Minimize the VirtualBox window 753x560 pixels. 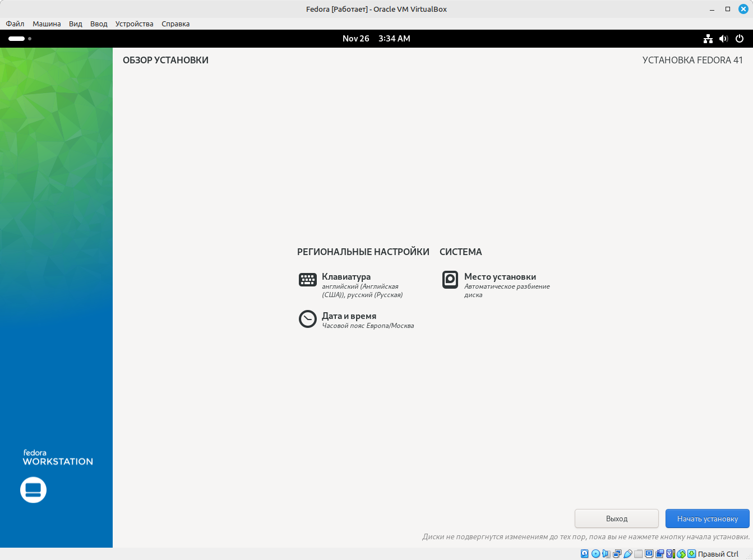(x=712, y=9)
